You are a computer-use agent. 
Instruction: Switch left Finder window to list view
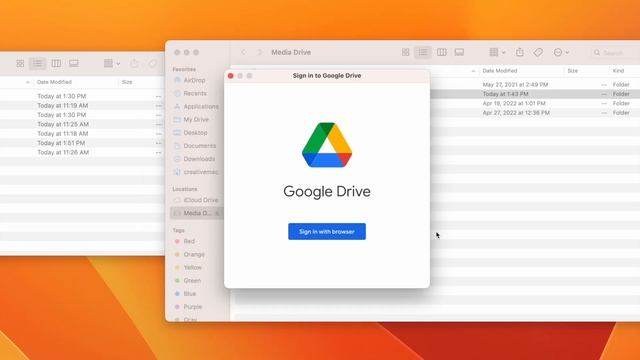pos(38,64)
